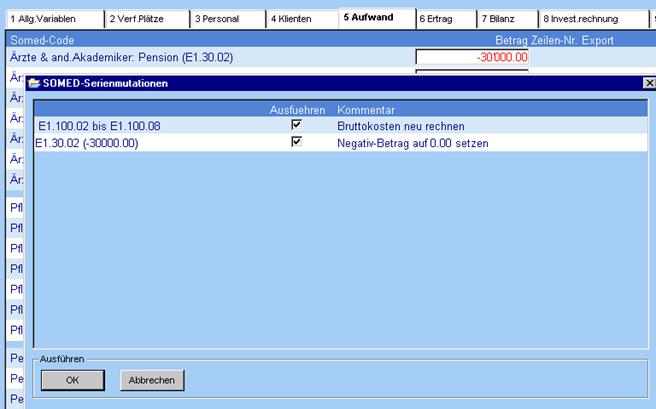Click the 5 Aufwand tab

(375, 17)
